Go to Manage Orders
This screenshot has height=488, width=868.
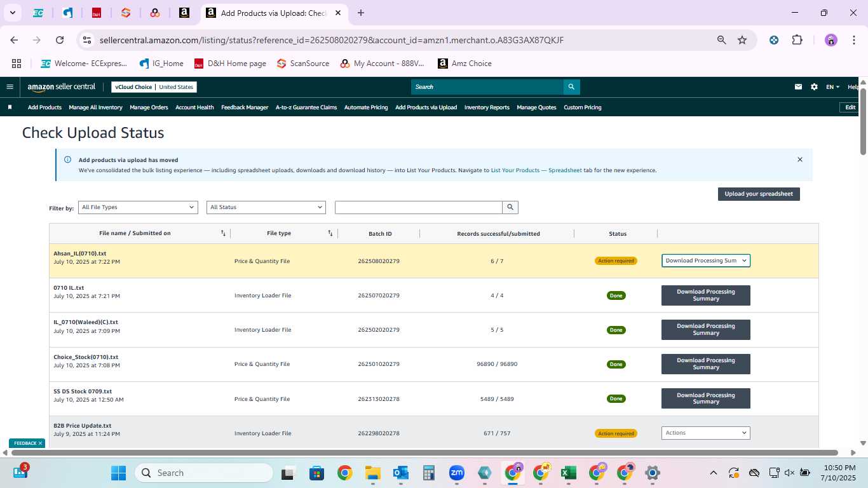click(149, 107)
